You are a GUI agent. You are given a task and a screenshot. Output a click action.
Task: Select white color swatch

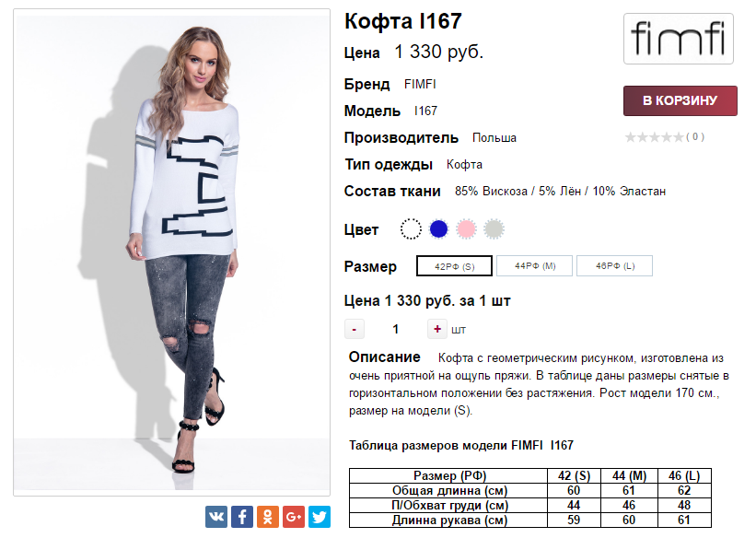411,228
